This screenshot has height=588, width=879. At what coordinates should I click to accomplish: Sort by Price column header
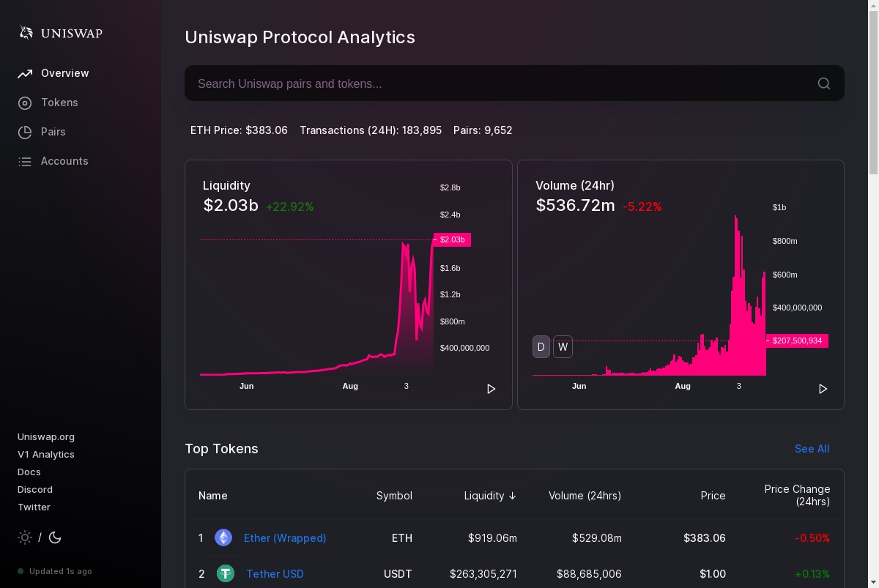pyautogui.click(x=713, y=496)
